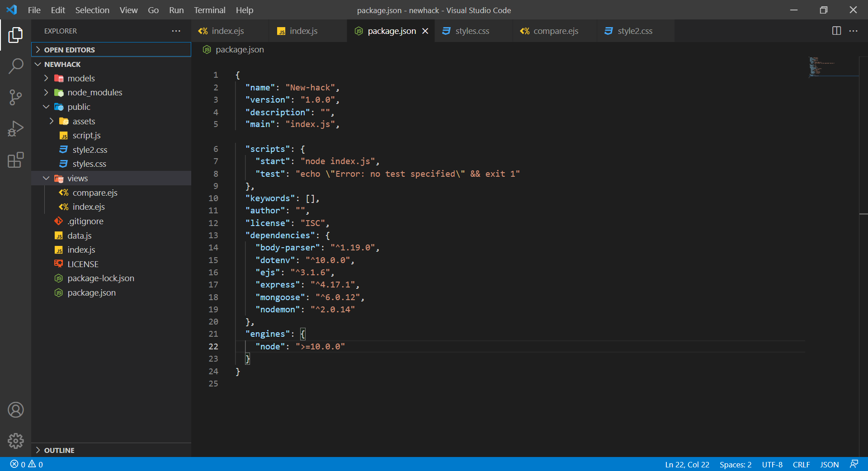This screenshot has height=471, width=868.
Task: Click the feedback icon in status bar
Action: (x=854, y=464)
